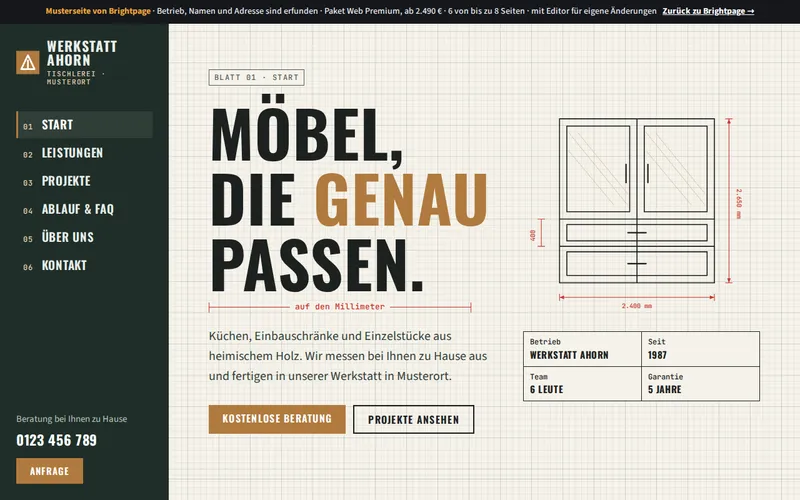Viewport: 800px width, 500px height.
Task: Click the Projekte ansehen button
Action: click(413, 419)
